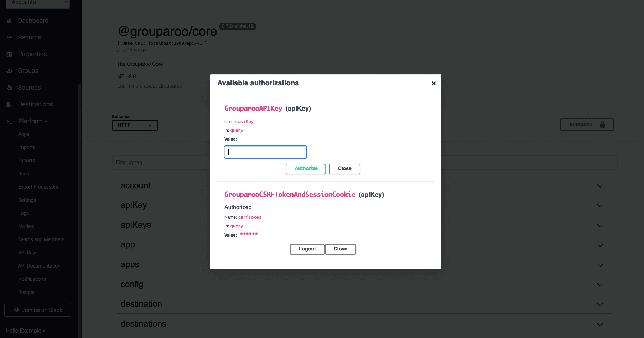Viewport: 644px width, 338px height.
Task: Click Logout button for CSRF token
Action: pos(307,249)
